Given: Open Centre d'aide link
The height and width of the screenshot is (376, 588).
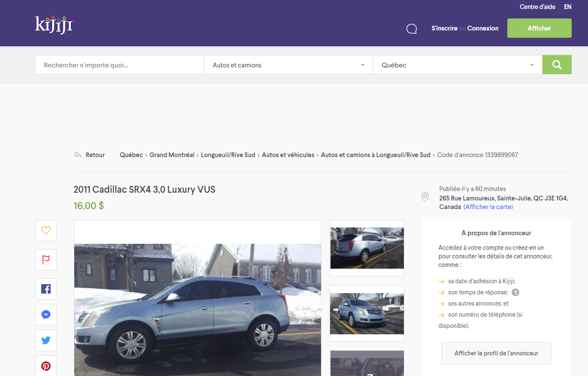Looking at the screenshot, I should pos(537,7).
